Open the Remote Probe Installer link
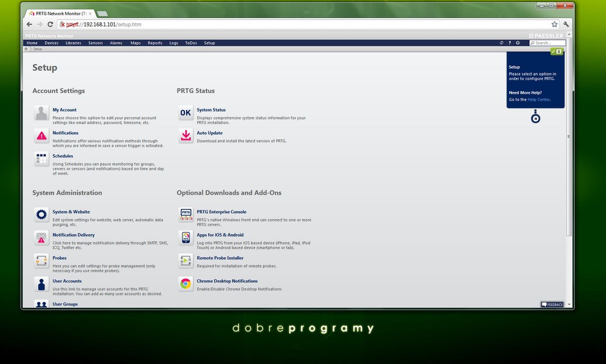This screenshot has height=364, width=606. (220, 258)
